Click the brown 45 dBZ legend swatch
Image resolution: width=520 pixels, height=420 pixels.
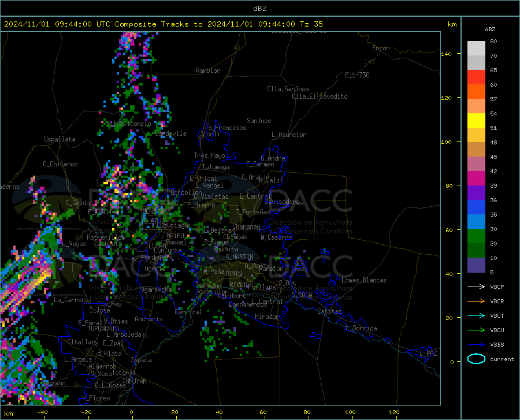[476, 150]
